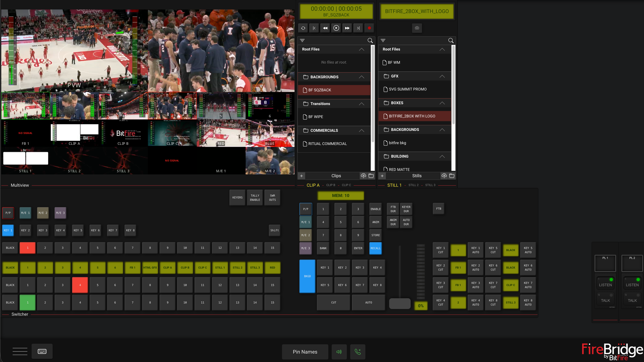Search stills with magnifier icon
Viewport: 644px width, 362px height.
[x=451, y=40]
